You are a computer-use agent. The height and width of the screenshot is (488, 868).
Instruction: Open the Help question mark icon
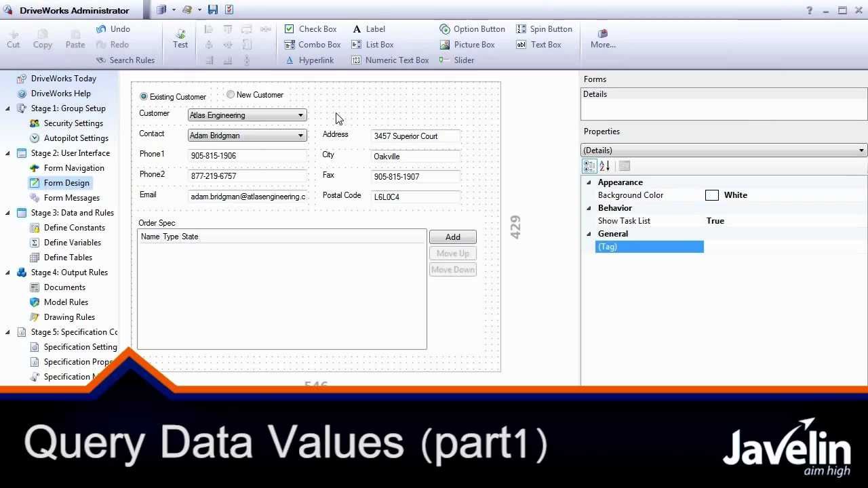point(810,10)
